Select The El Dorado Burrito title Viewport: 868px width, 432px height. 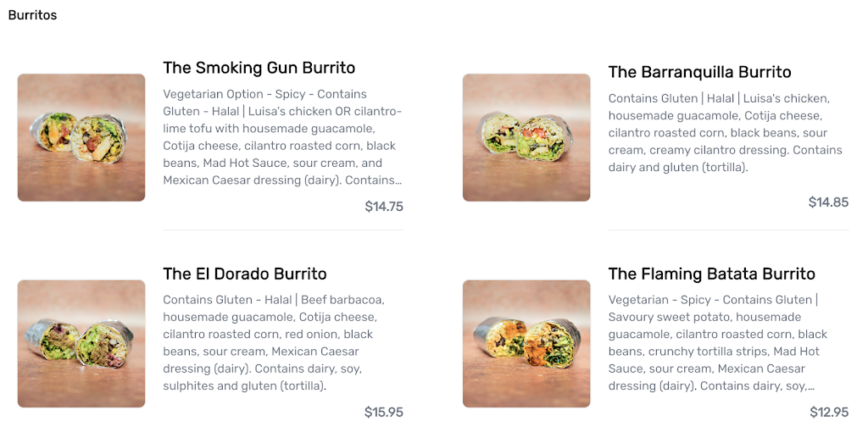tap(244, 274)
